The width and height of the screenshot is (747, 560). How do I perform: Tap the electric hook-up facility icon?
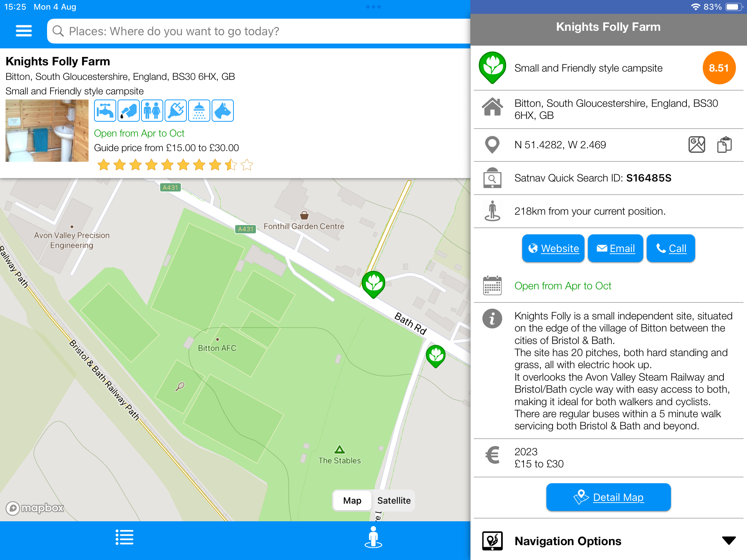coord(176,111)
